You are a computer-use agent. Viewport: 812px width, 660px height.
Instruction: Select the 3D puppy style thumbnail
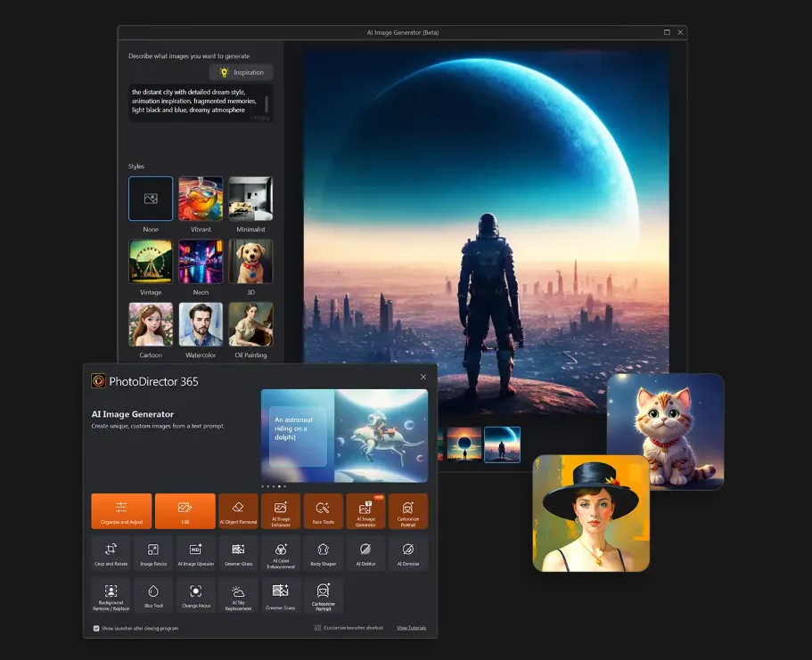click(250, 261)
